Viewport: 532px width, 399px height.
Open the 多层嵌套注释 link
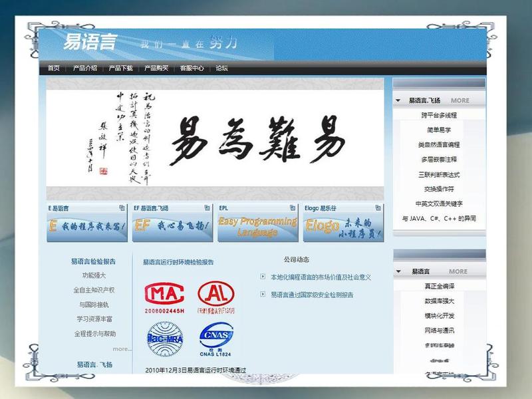(x=439, y=160)
